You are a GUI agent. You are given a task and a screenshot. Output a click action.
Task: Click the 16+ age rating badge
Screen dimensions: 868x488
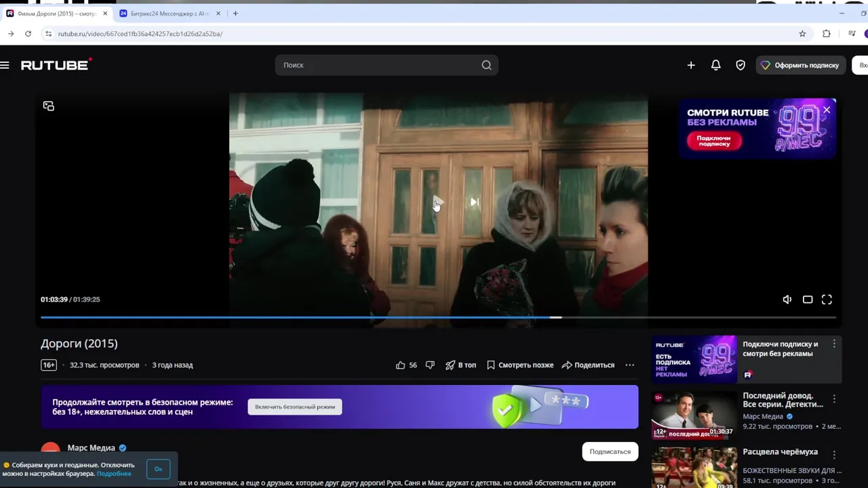tap(49, 365)
